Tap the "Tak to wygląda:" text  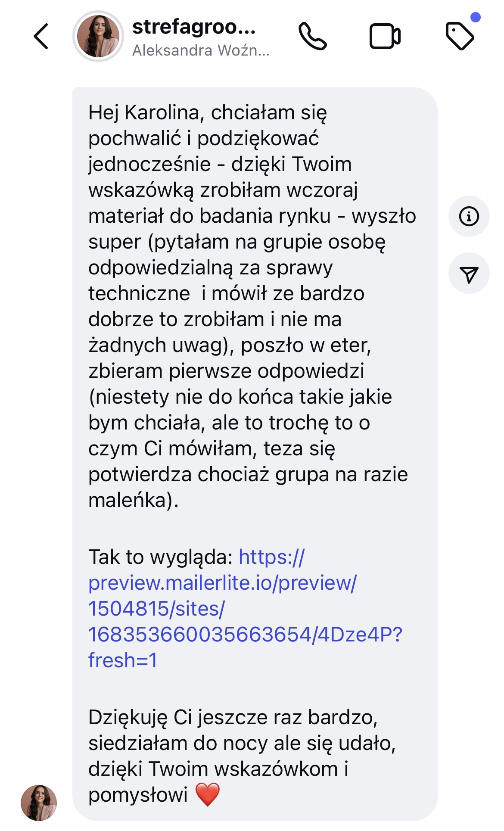(x=161, y=557)
